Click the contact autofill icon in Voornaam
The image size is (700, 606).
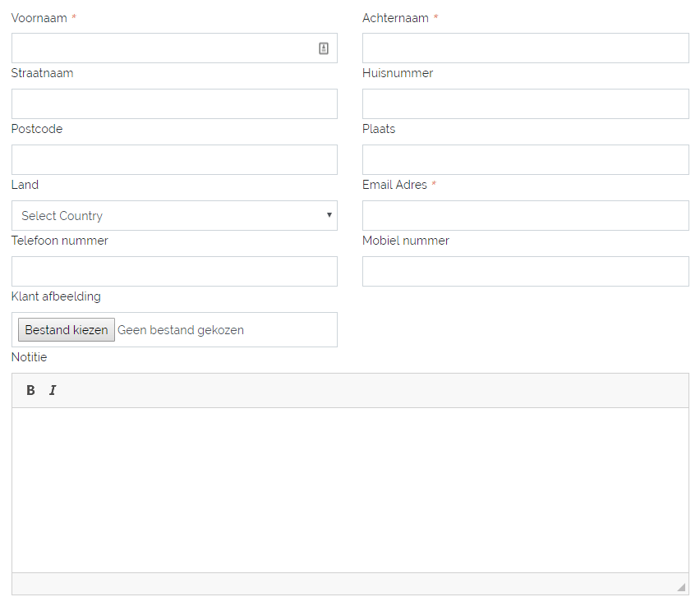coord(324,48)
